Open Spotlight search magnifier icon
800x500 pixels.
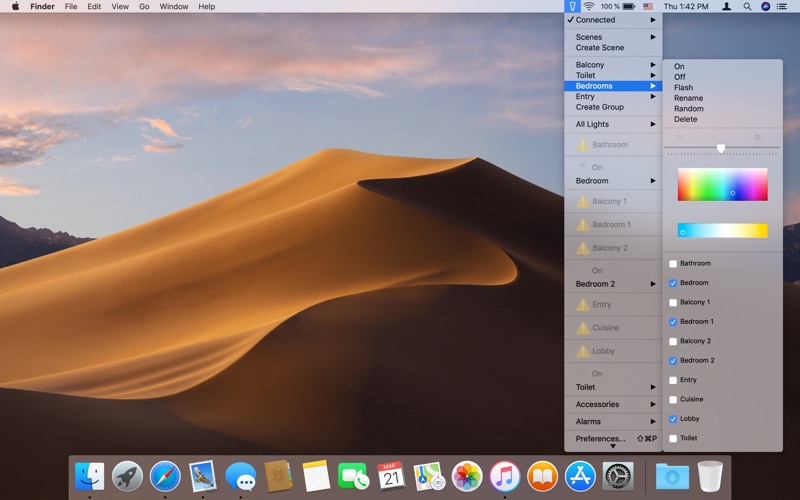[747, 6]
